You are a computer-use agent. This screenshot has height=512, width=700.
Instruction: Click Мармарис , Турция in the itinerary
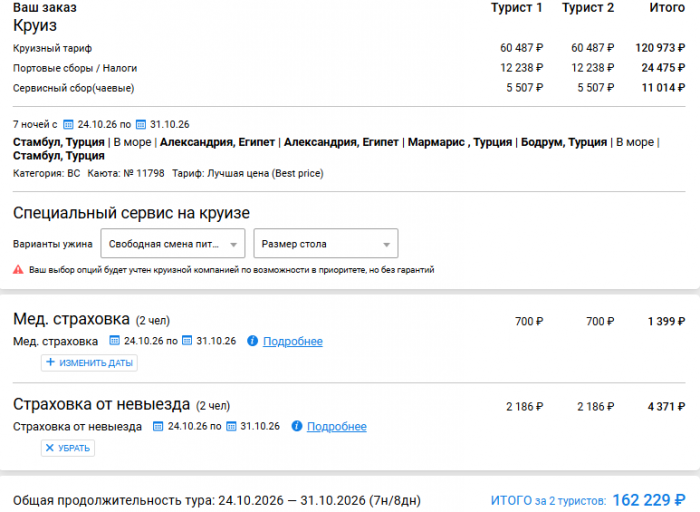pos(460,142)
